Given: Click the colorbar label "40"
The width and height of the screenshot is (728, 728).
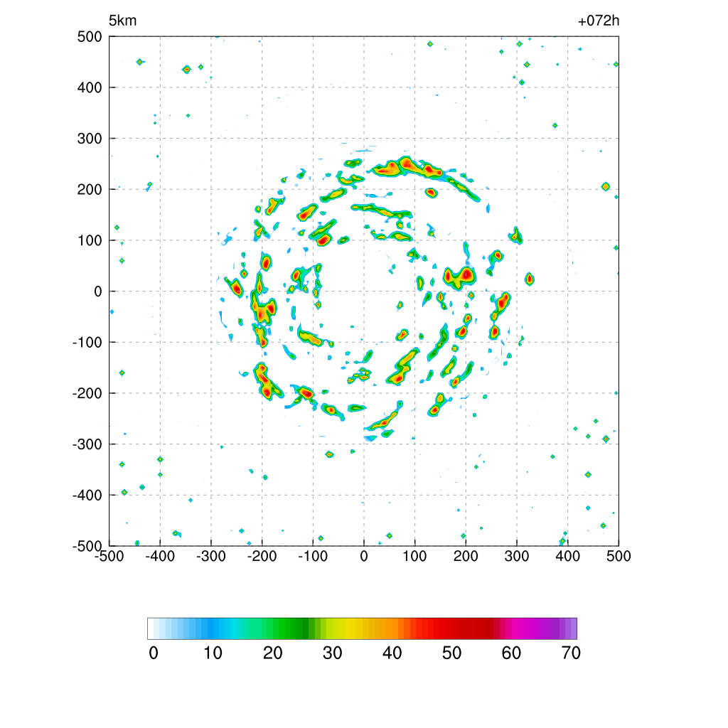Looking at the screenshot, I should (x=392, y=653).
